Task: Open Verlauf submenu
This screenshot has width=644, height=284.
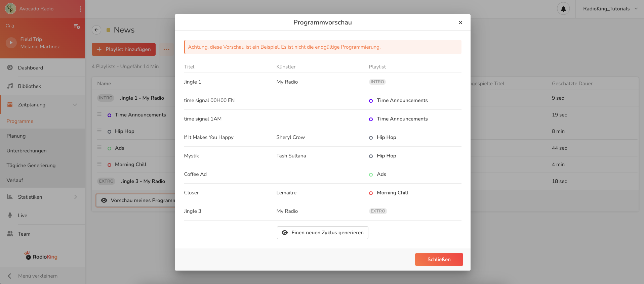Action: click(x=15, y=180)
